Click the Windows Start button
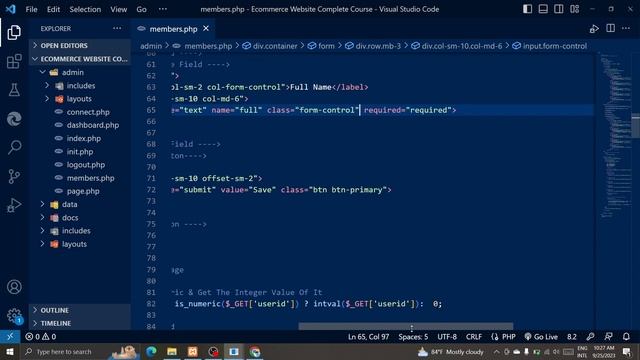 10,351
